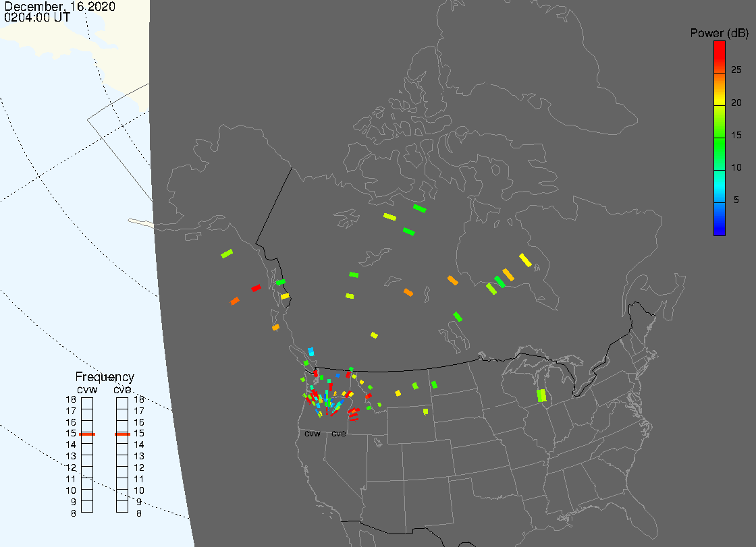The width and height of the screenshot is (756, 547).
Task: Click the 18 label beside the cvw scale
Action: [x=71, y=399]
